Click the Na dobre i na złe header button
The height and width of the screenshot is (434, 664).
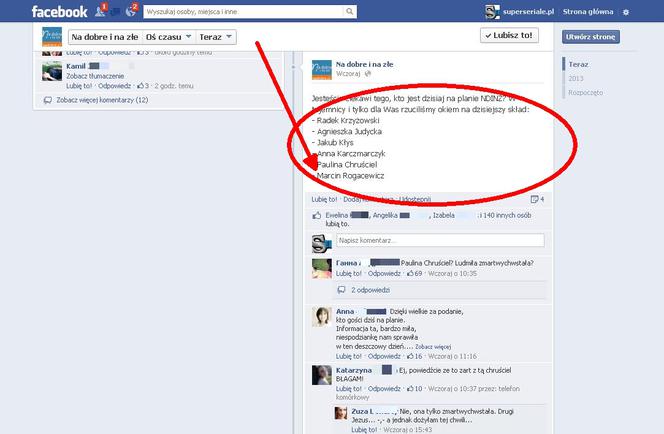(105, 37)
